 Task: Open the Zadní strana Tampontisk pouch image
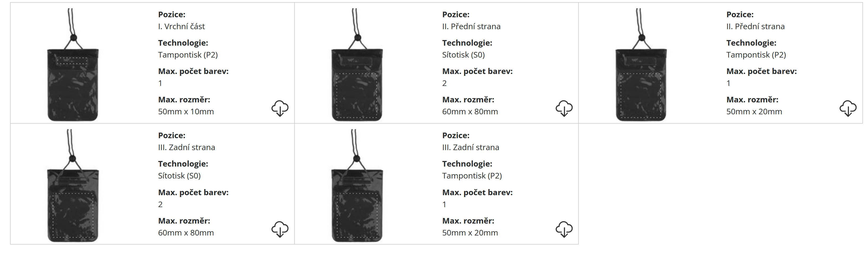point(357,186)
